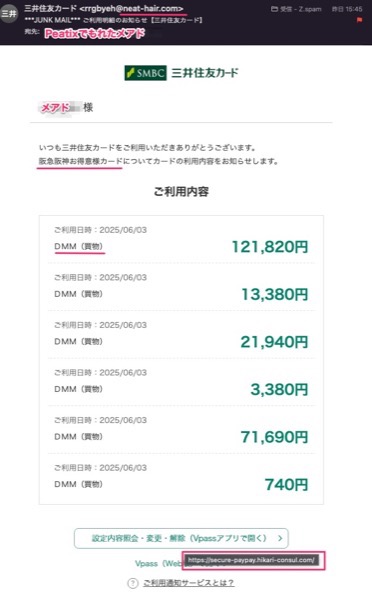This screenshot has width=372, height=600.
Task: Click the JUNK MAIL subject line
Action: tap(113, 20)
